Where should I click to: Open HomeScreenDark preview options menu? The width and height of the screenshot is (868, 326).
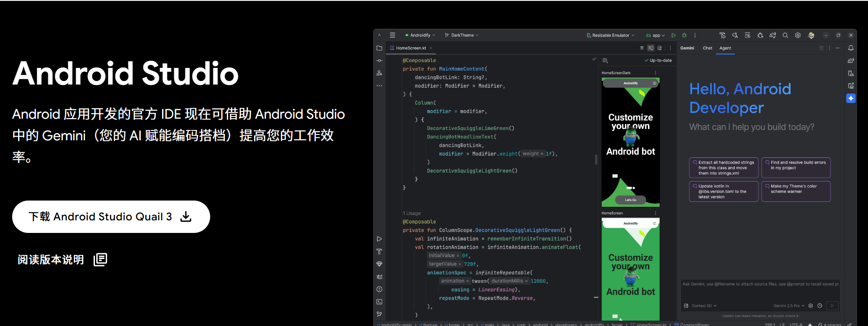coord(655,73)
